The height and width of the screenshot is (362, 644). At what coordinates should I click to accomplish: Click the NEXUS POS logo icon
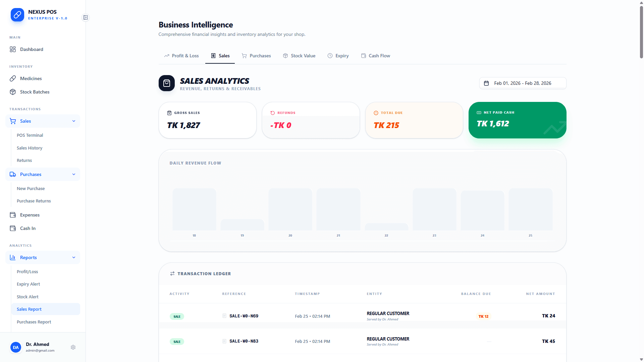pos(17,15)
